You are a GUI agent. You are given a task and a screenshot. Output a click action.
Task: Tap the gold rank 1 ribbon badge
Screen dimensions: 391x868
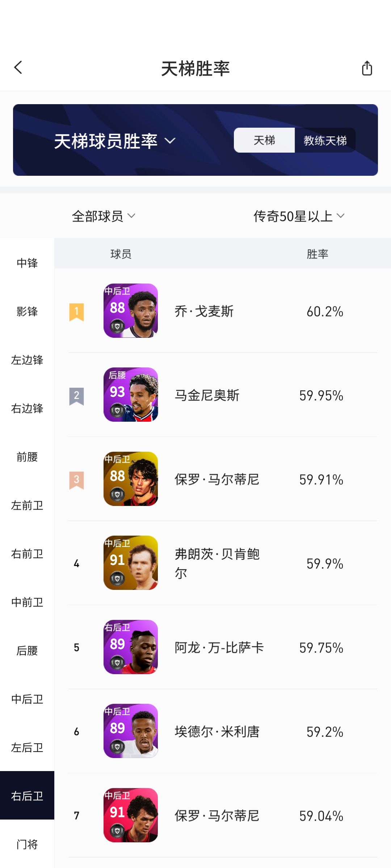click(76, 312)
